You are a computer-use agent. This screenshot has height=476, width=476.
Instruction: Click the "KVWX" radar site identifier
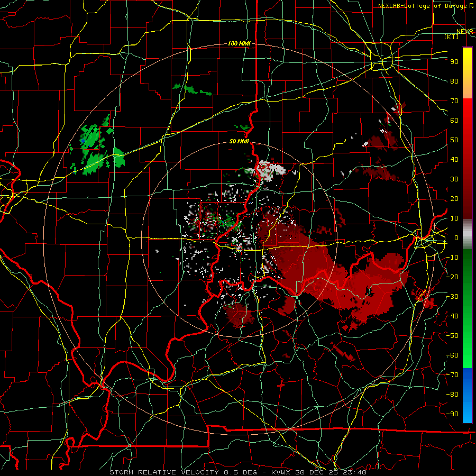[281, 472]
